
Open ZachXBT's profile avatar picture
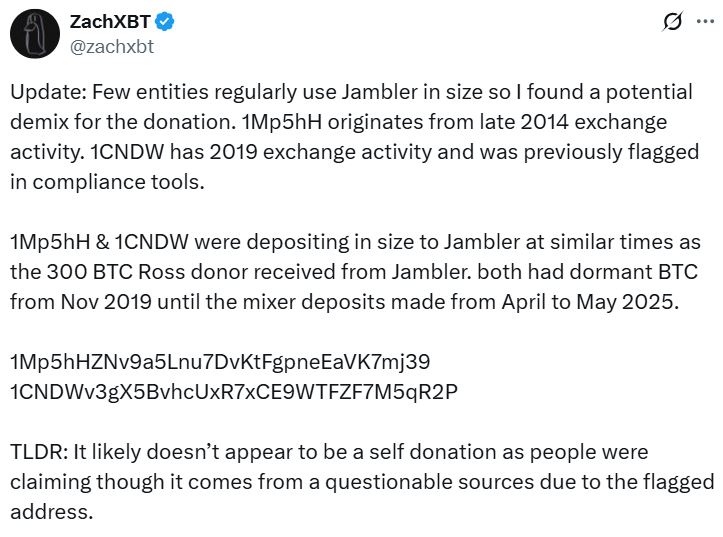click(34, 33)
